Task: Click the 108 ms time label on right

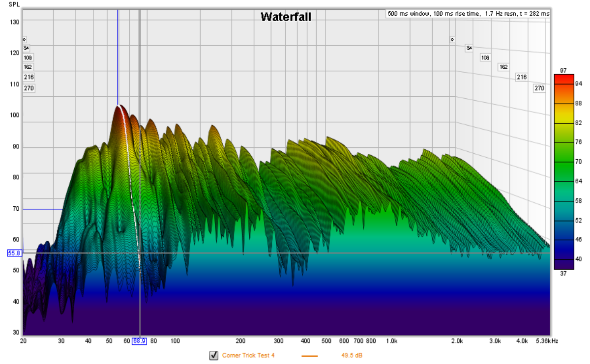Action: click(x=485, y=57)
